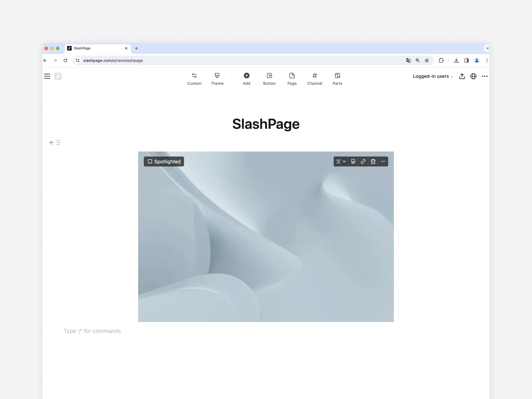The height and width of the screenshot is (399, 532).
Task: Click the block drag handle dots
Action: (x=58, y=143)
